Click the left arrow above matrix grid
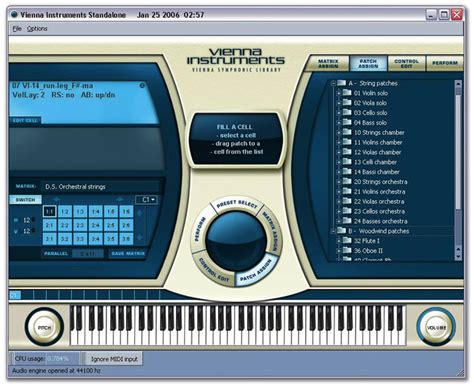Viewport: 474px width, 387px height. click(56, 199)
